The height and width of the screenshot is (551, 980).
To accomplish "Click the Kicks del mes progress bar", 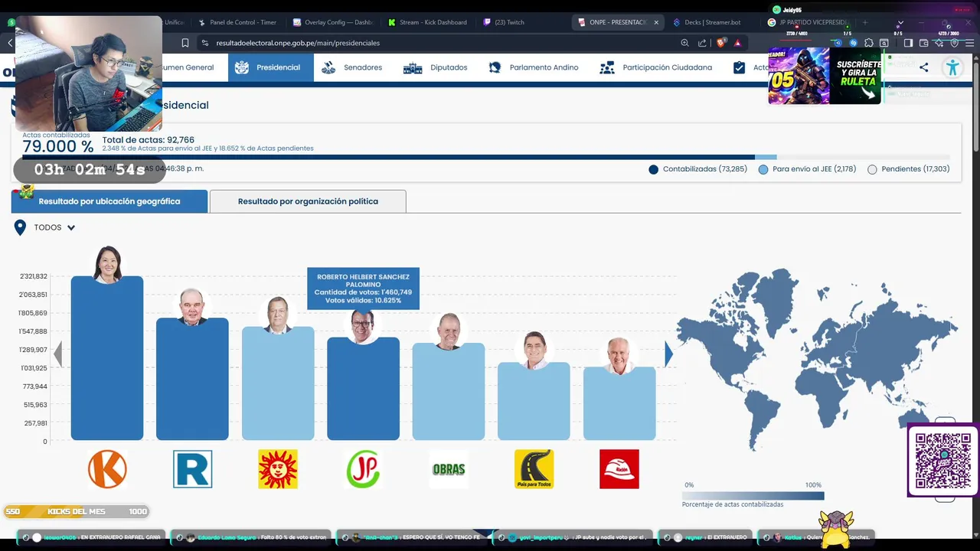I will tap(76, 511).
